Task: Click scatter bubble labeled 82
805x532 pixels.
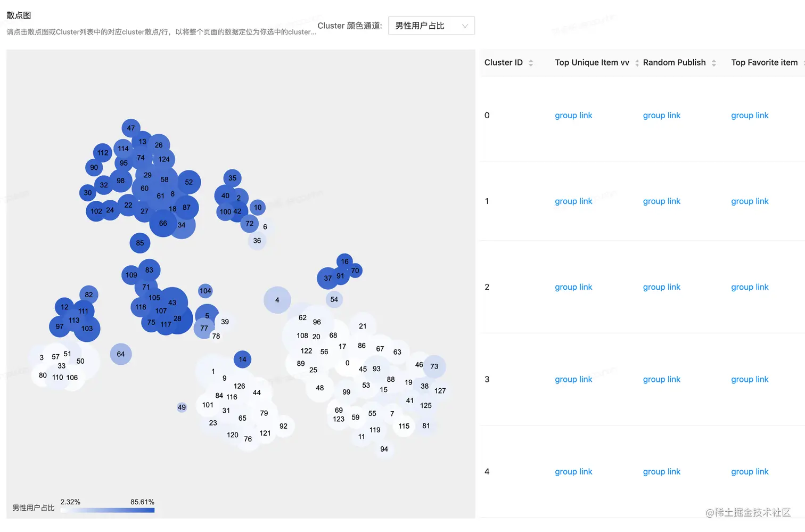Action: (89, 294)
